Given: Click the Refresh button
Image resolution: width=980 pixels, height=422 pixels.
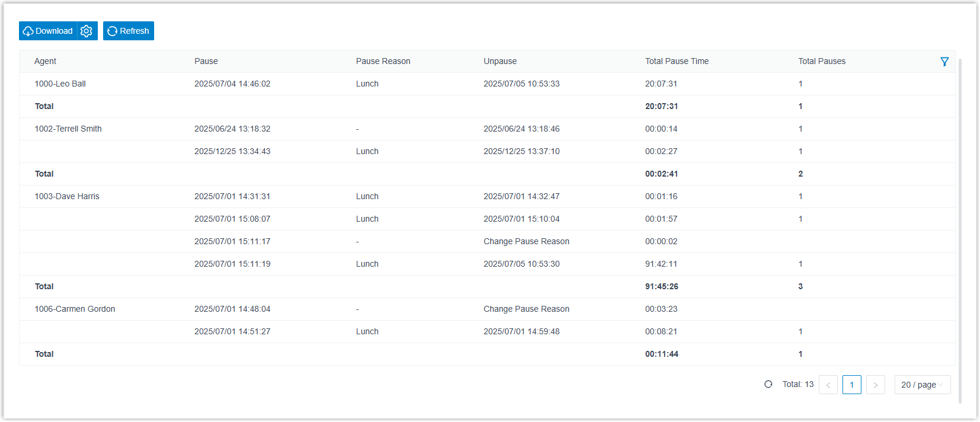Looking at the screenshot, I should pyautogui.click(x=129, y=31).
